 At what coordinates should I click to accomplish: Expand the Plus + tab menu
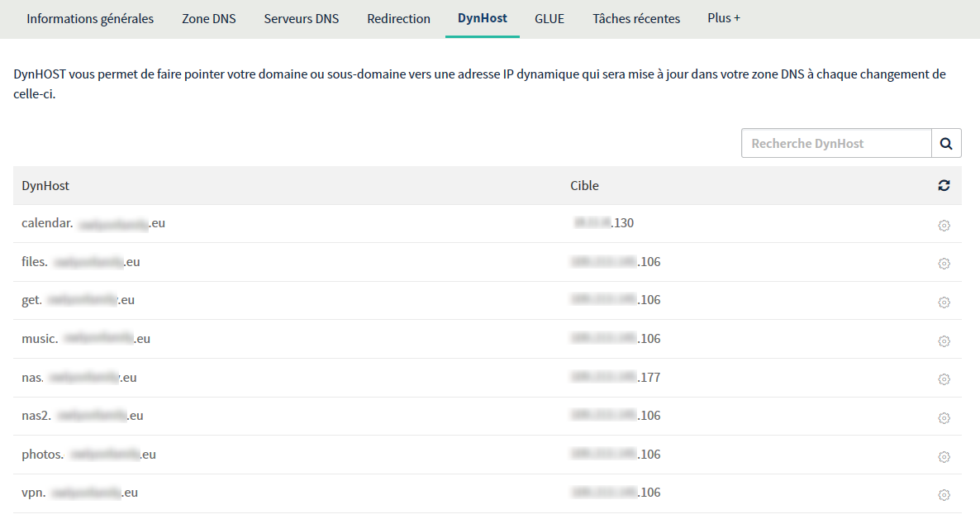723,18
